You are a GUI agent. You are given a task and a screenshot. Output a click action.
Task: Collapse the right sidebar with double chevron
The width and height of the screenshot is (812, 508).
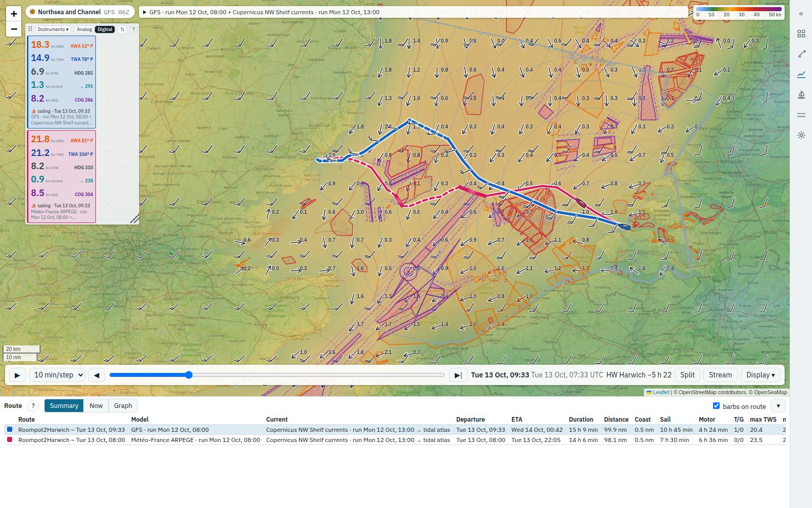[x=801, y=14]
